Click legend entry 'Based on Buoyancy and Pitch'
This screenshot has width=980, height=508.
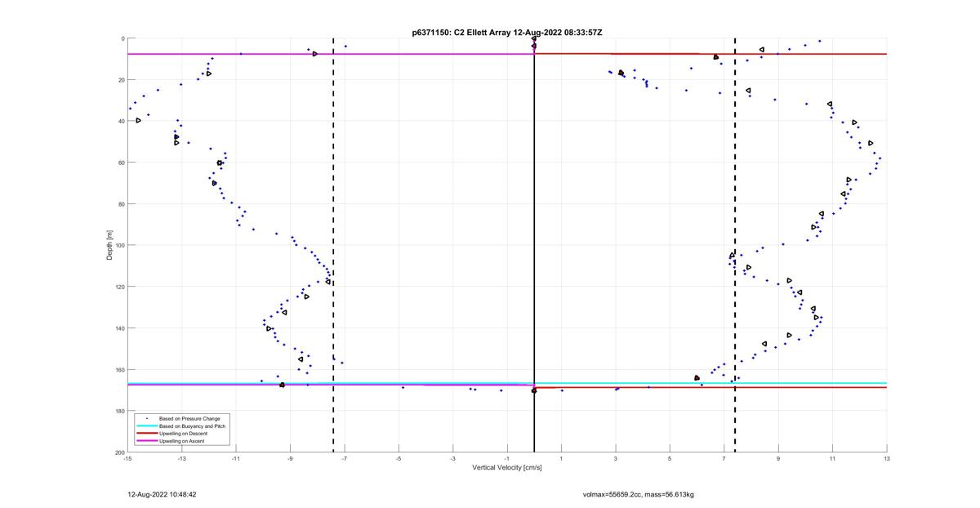[192, 426]
